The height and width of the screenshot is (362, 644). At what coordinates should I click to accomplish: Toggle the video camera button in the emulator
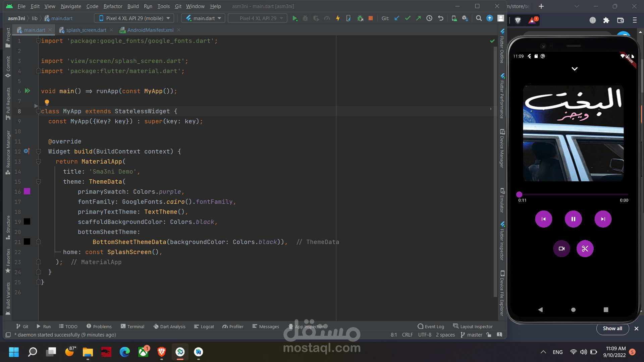pyautogui.click(x=561, y=249)
